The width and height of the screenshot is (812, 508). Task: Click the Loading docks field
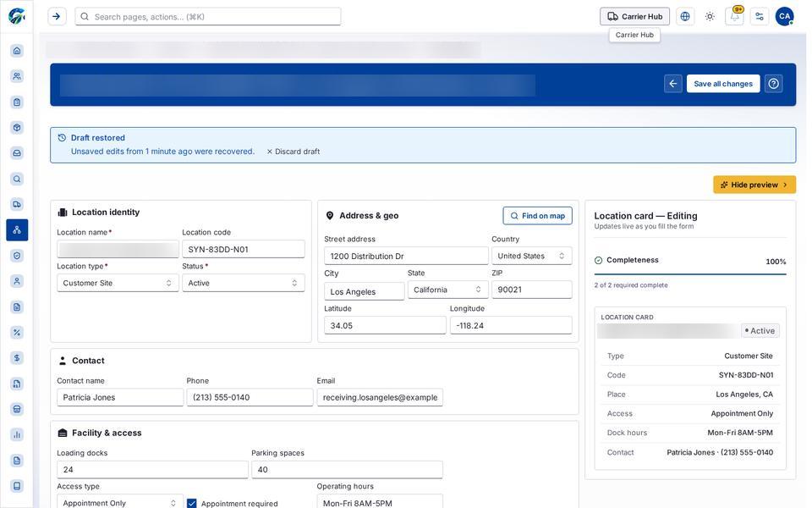coord(153,470)
